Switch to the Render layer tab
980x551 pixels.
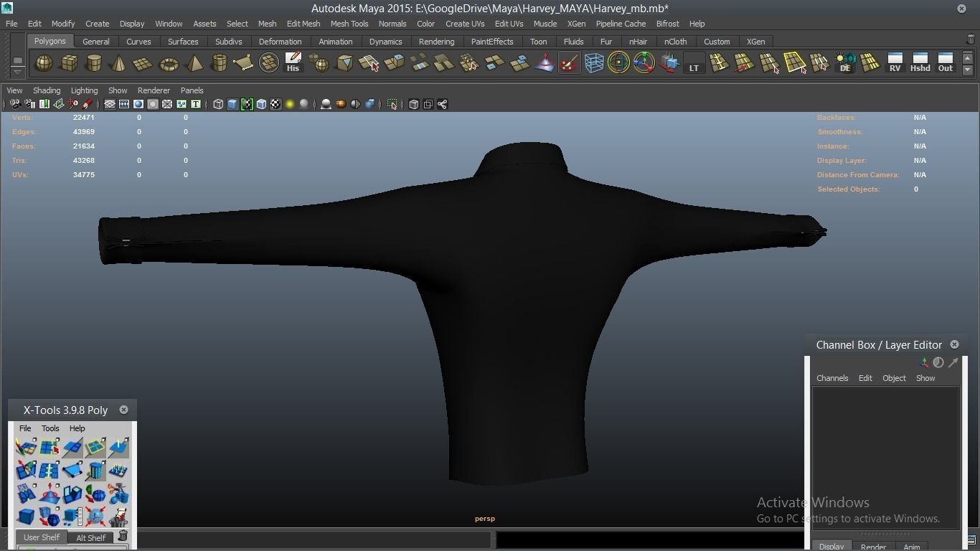coord(873,547)
